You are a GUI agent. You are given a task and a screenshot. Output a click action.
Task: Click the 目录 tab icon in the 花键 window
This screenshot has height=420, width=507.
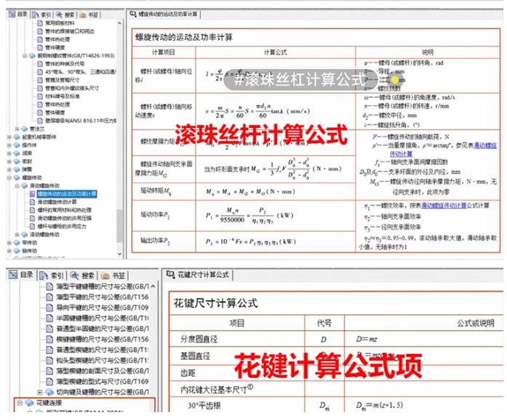tap(13, 275)
